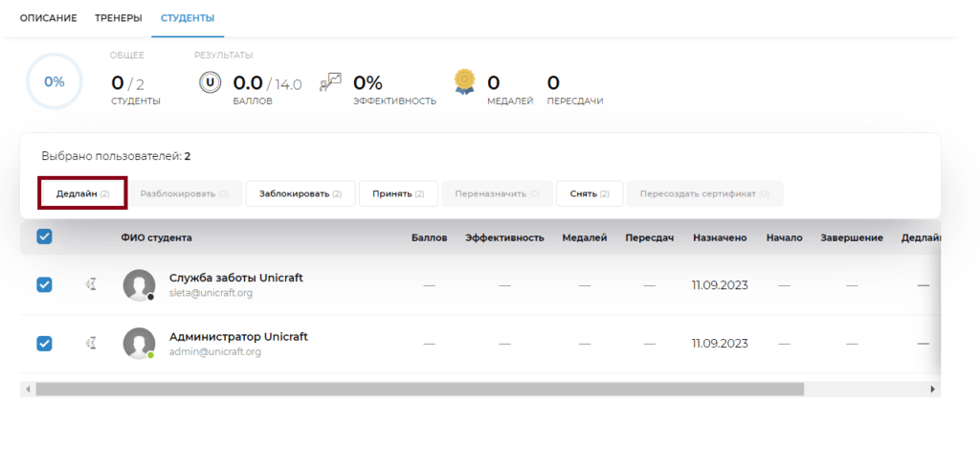Click the 0% progress circle
Screen dimensions: 980x450
click(x=55, y=82)
